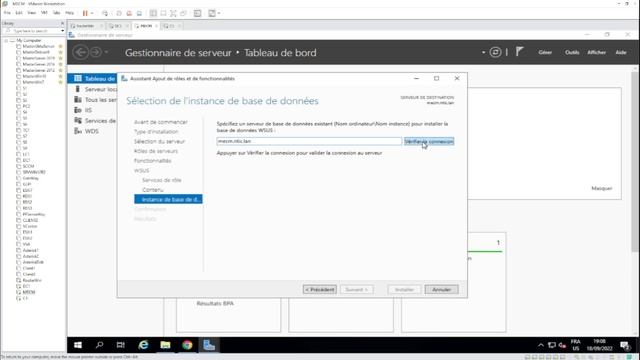Open VMware Edit menu
Image resolution: width=640 pixels, height=360 pixels.
(19, 13)
